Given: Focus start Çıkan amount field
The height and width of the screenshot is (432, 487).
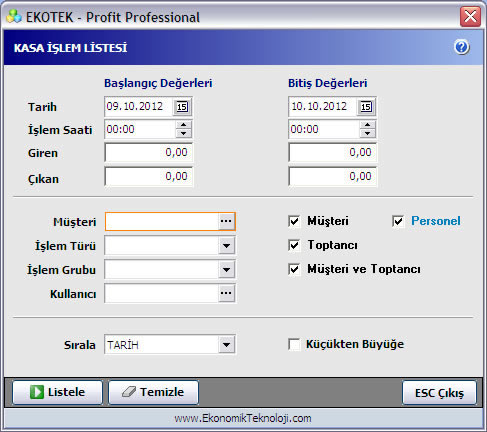Looking at the screenshot, I should point(149,176).
